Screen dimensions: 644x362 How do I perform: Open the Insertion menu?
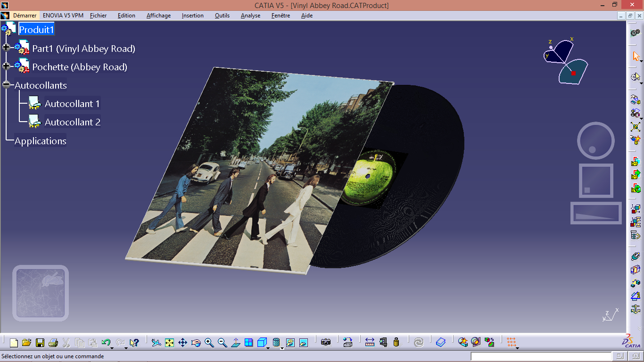(193, 16)
